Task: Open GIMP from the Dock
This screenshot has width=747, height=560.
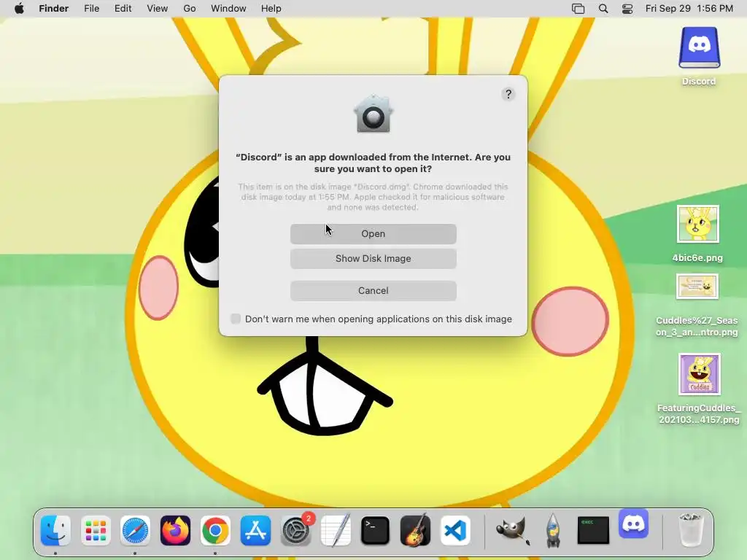Action: click(513, 530)
